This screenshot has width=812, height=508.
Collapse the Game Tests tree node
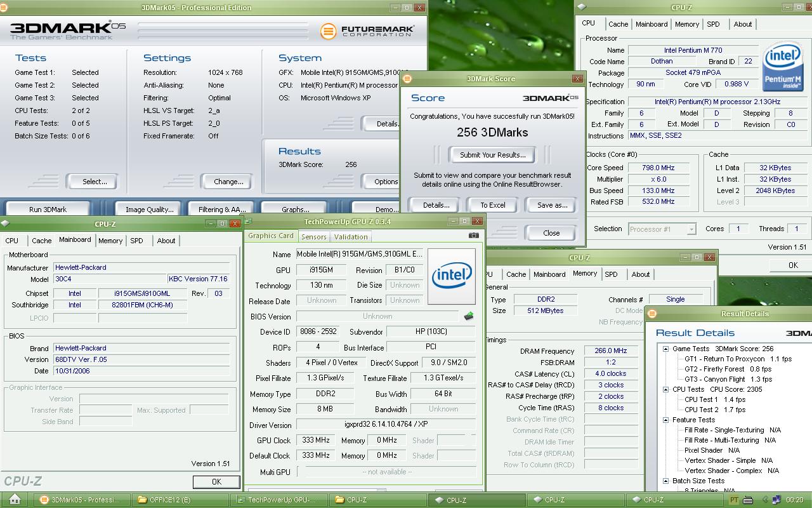click(665, 349)
